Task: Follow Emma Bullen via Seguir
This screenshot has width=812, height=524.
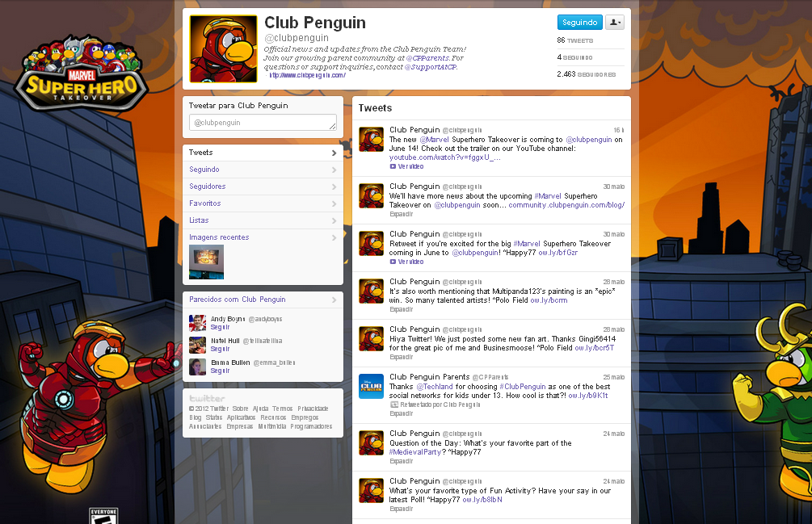Action: tap(220, 371)
